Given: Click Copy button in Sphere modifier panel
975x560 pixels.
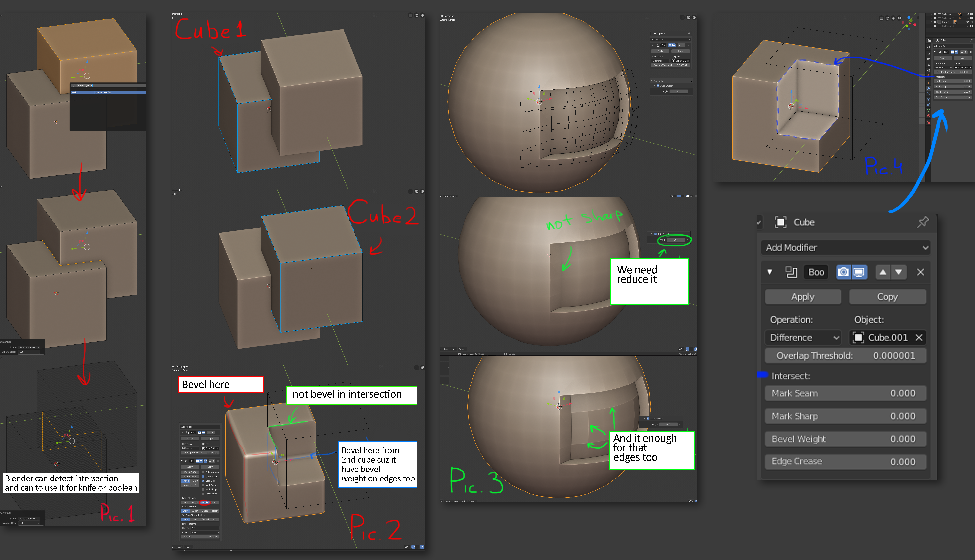Looking at the screenshot, I should tap(680, 51).
